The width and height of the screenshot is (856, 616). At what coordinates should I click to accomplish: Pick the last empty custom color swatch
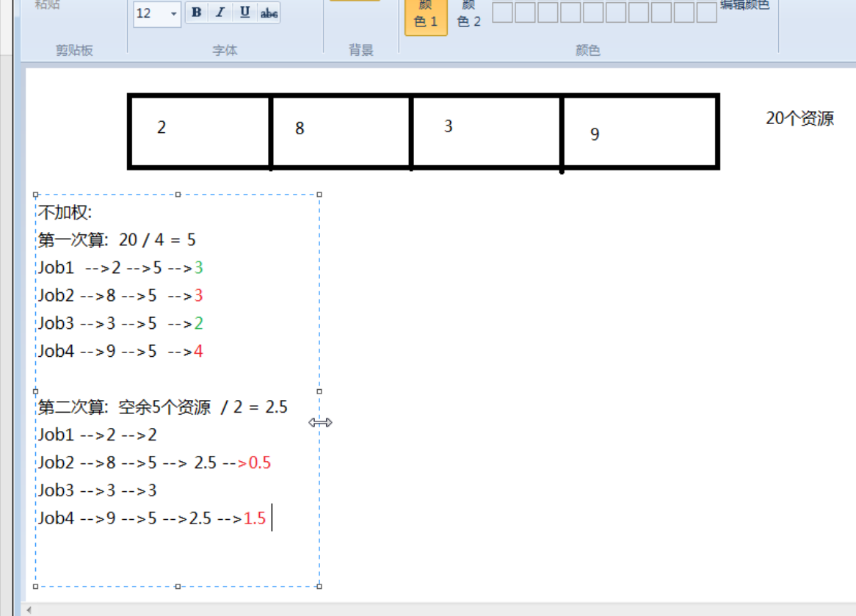click(x=706, y=12)
